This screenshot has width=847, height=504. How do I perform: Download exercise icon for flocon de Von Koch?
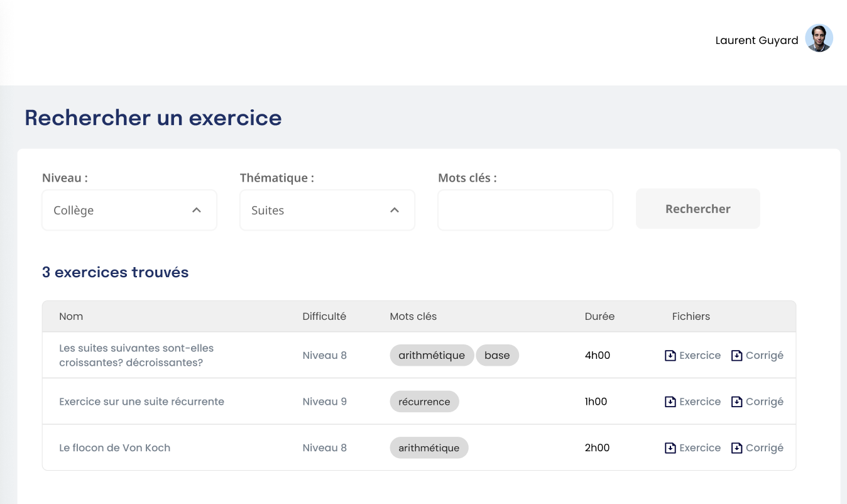point(670,448)
